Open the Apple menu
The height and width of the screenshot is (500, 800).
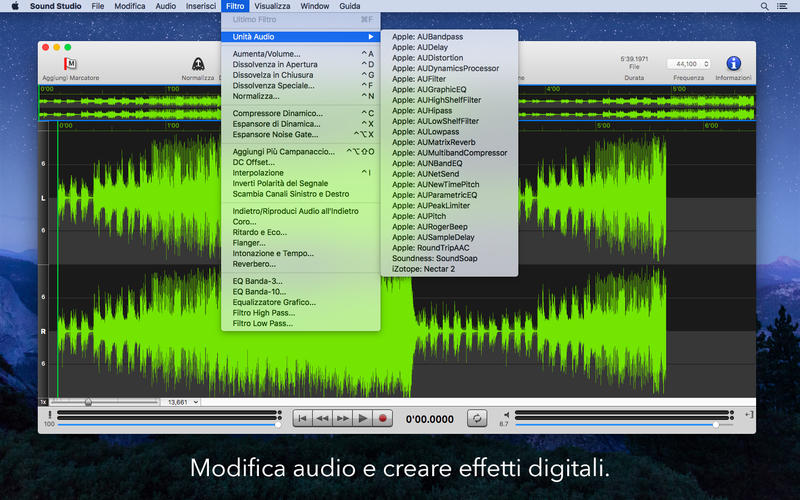coord(15,6)
